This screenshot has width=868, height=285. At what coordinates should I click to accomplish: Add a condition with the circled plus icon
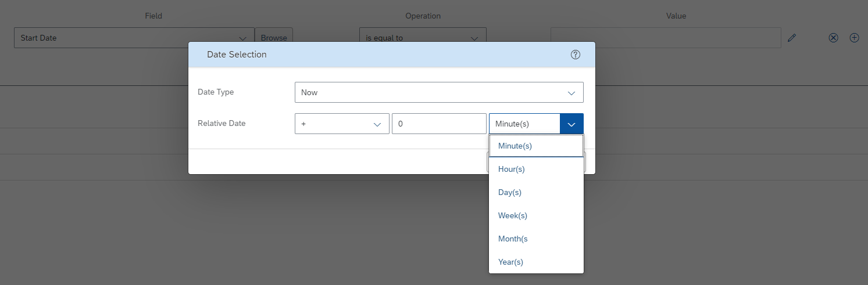point(854,38)
